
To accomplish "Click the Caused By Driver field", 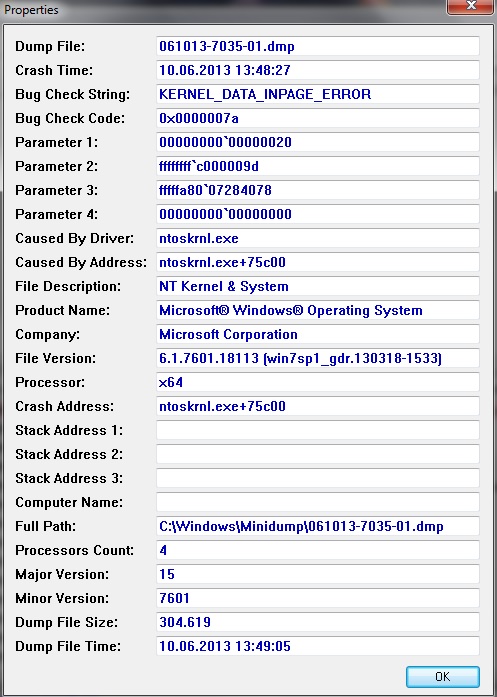I will (x=318, y=238).
